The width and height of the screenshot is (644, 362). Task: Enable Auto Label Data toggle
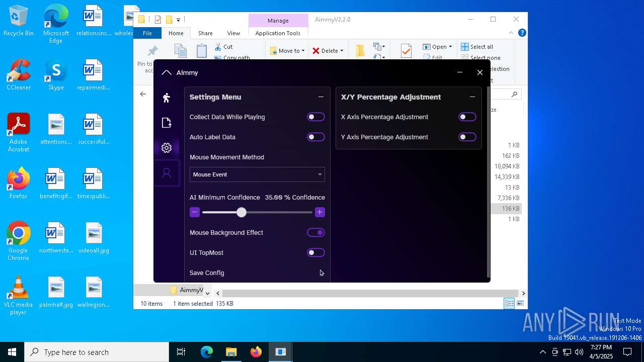coord(316,137)
